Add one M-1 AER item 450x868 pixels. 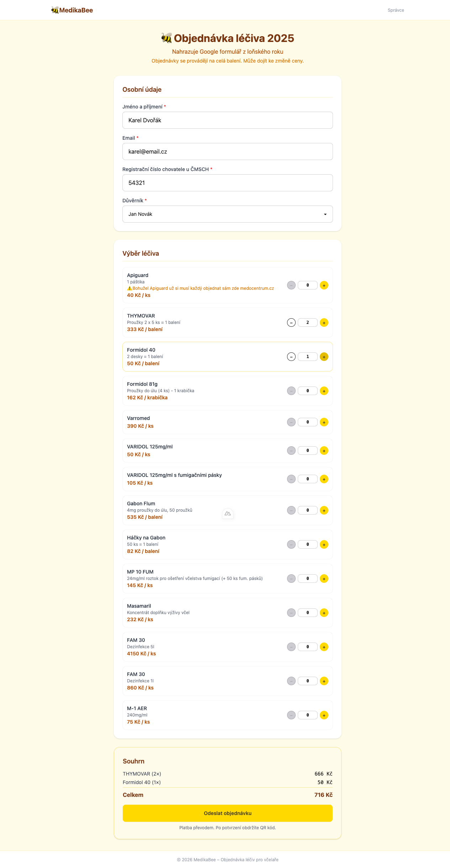click(324, 715)
